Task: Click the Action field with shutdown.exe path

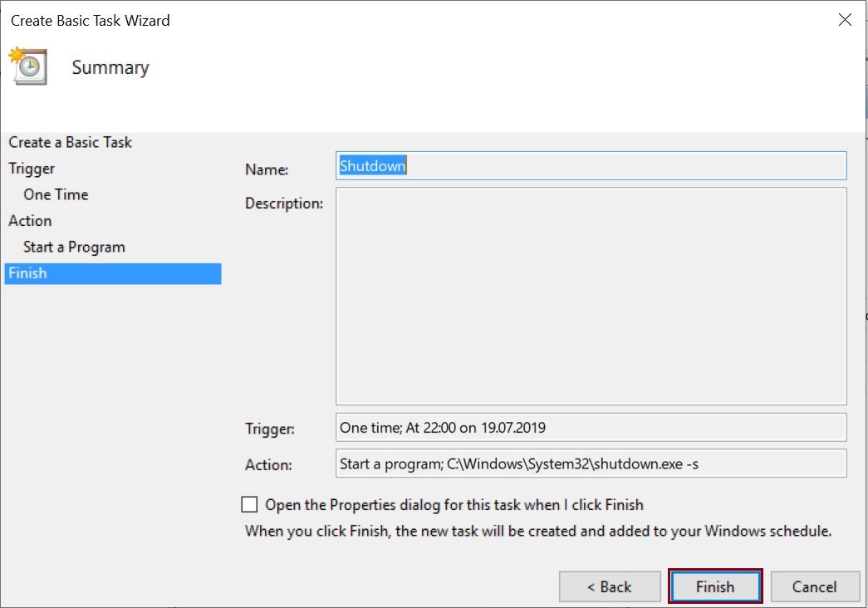Action: click(591, 464)
